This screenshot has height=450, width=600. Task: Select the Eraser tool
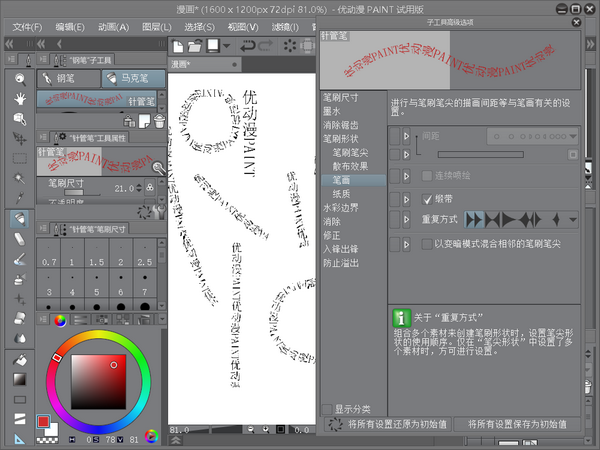coord(20,239)
